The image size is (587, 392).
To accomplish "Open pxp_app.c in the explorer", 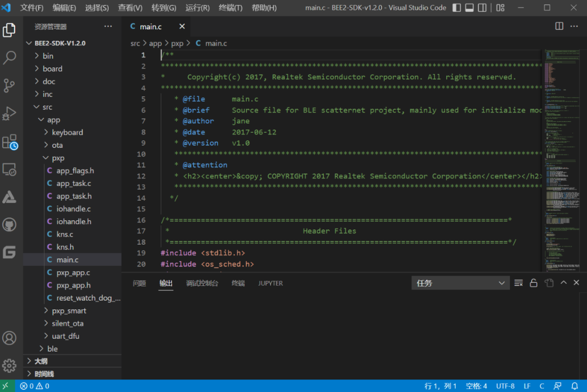I will click(73, 272).
